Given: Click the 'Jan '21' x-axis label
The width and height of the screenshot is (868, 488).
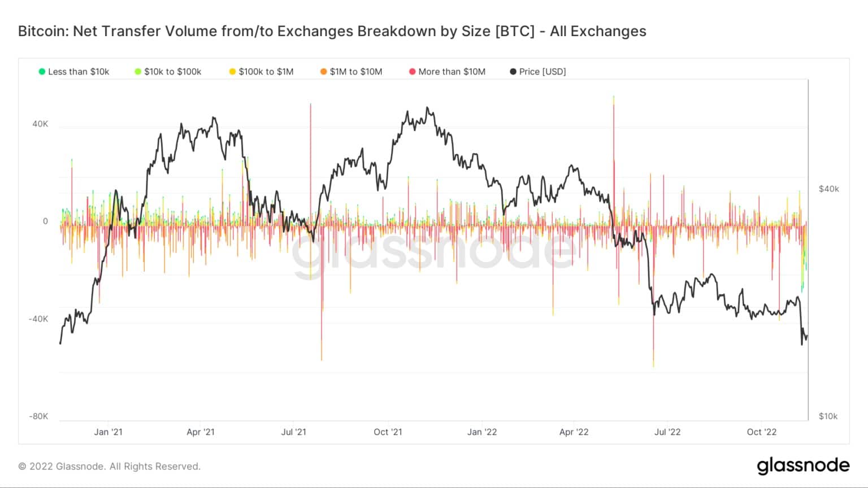Looking at the screenshot, I should tap(108, 432).
